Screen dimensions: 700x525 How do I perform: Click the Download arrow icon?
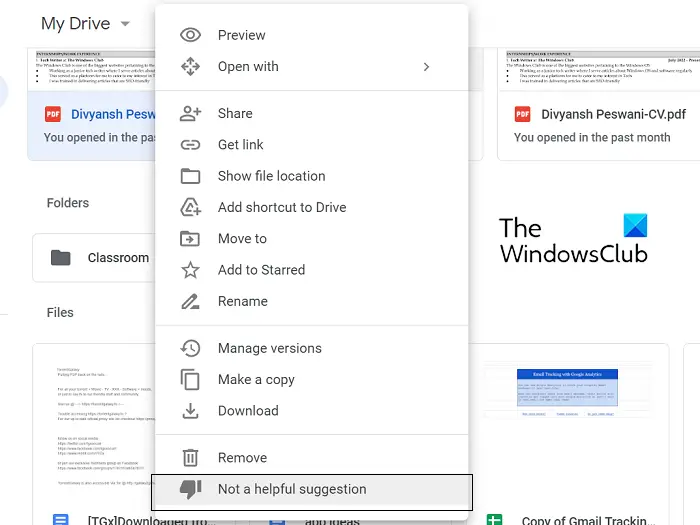190,411
